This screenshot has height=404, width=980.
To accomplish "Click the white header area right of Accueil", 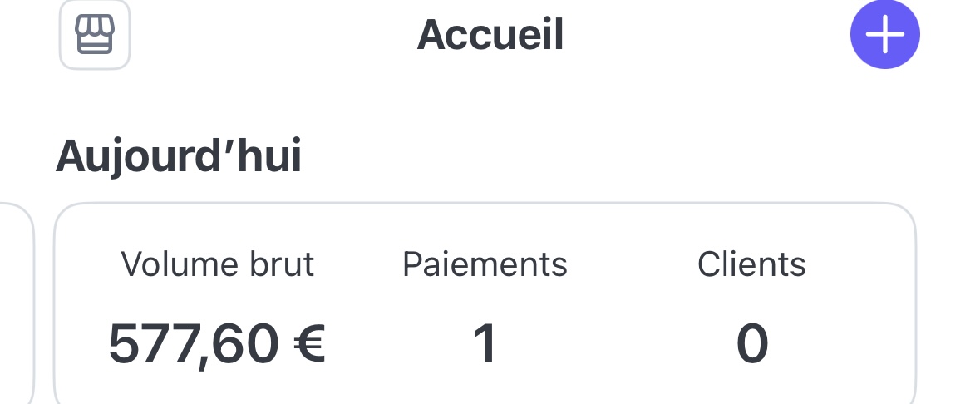I will click(x=707, y=35).
